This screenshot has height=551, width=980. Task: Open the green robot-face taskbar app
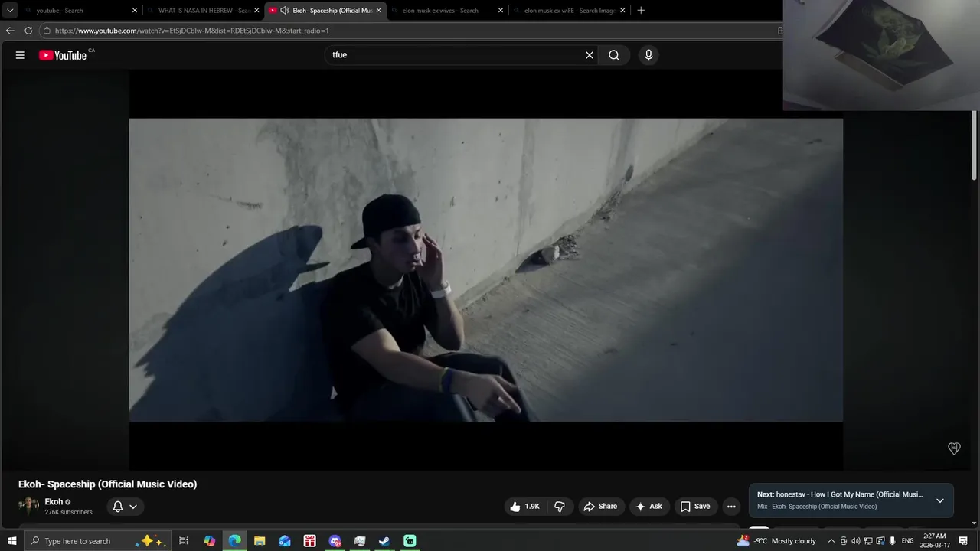point(410,541)
